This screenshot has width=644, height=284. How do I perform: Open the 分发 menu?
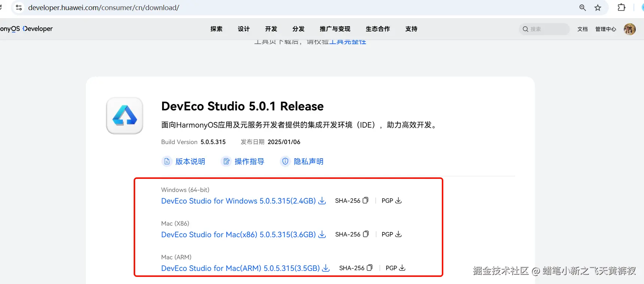click(x=298, y=29)
